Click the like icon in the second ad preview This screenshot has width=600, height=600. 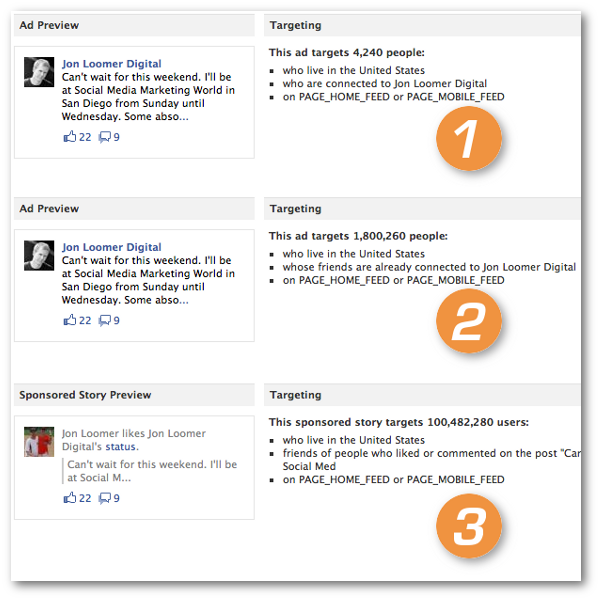pos(70,320)
